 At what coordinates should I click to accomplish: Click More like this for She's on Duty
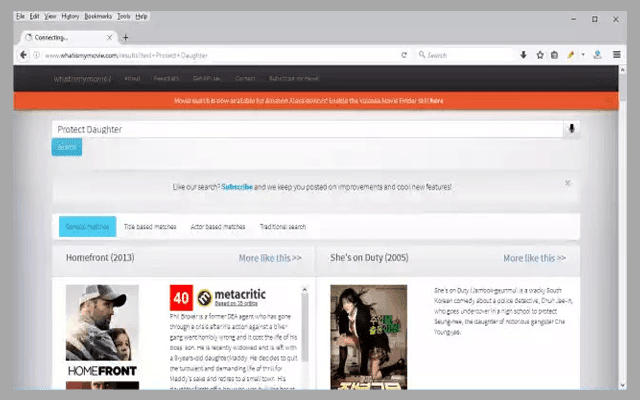[534, 258]
